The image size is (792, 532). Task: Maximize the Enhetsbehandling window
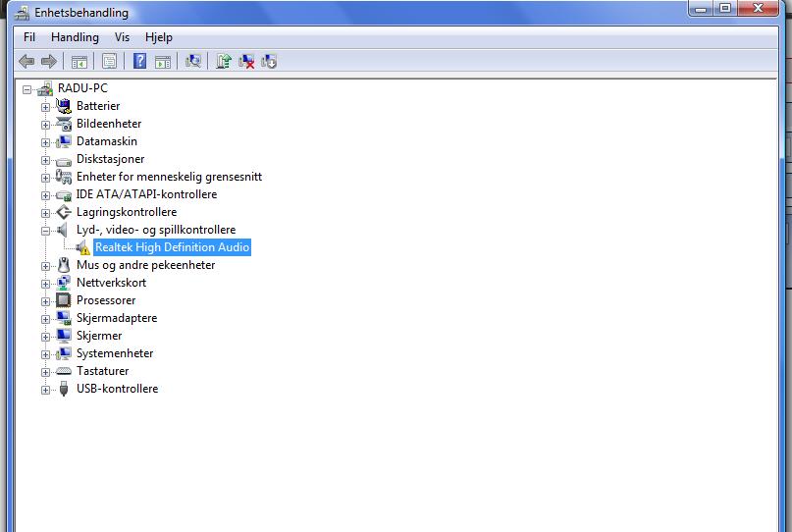coord(725,8)
